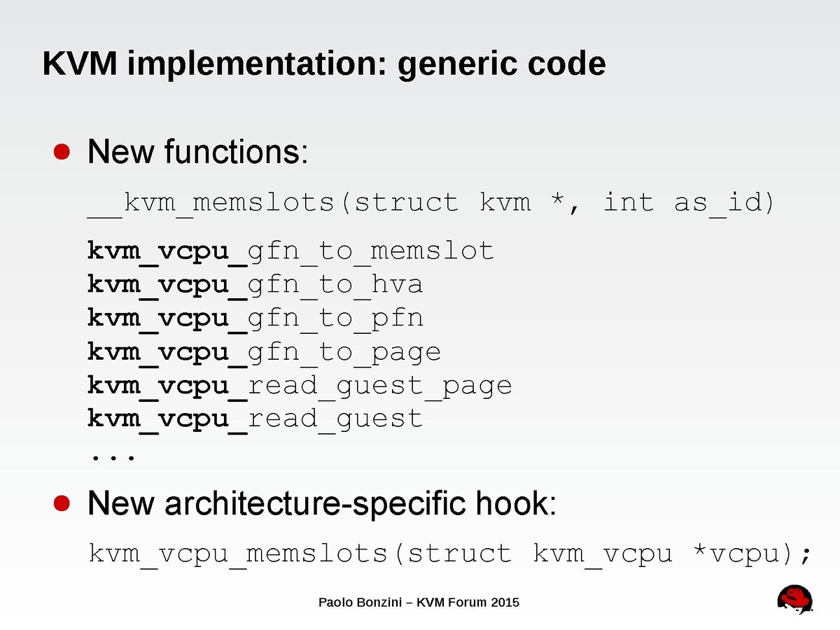This screenshot has width=840, height=630.
Task: Click the kvm_vcpu_gfn_to_pfn function name
Action: [255, 318]
